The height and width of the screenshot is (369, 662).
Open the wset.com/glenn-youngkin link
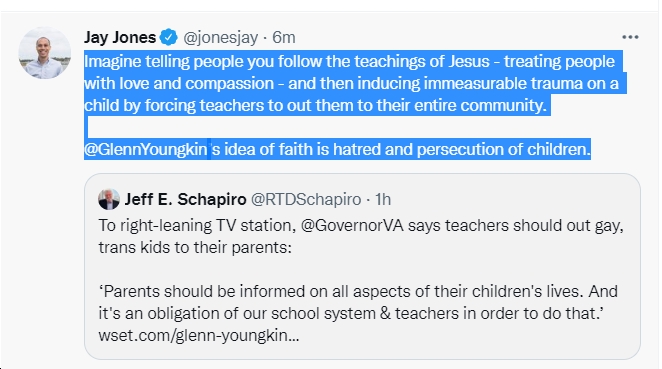(x=199, y=336)
